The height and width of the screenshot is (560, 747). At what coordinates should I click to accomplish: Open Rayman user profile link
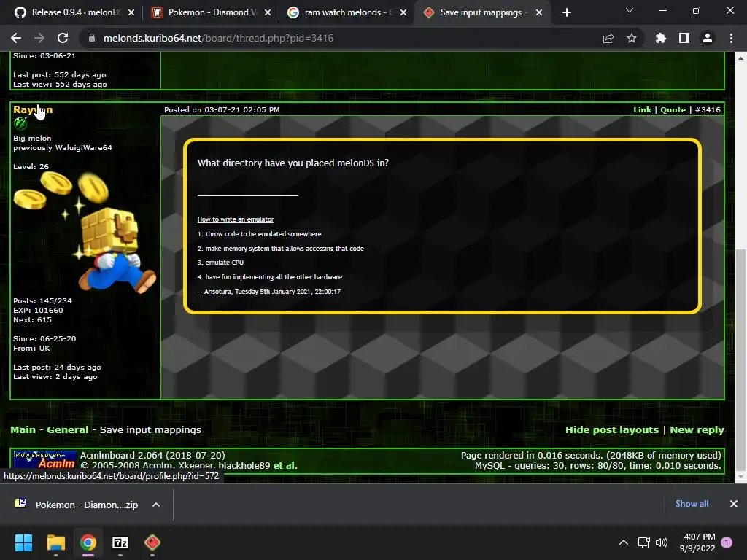33,109
